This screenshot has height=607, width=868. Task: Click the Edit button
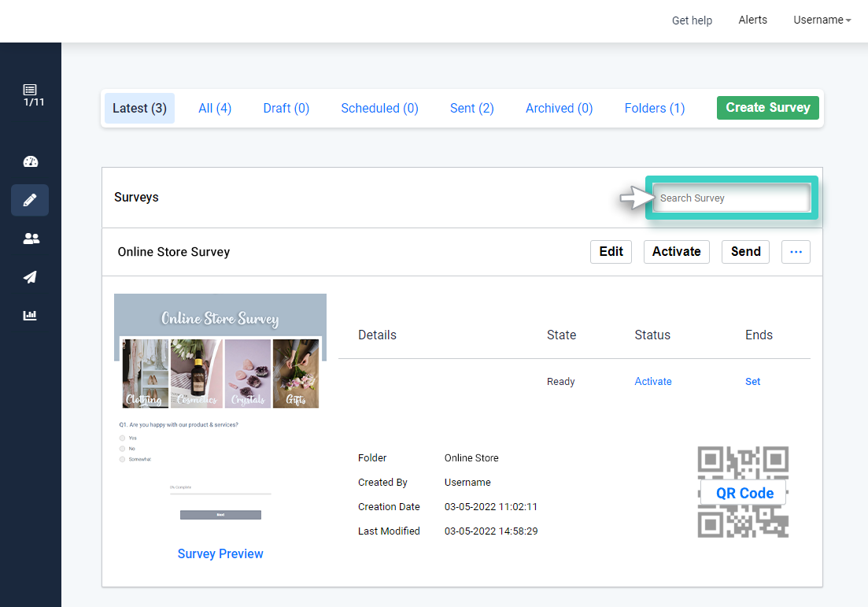611,252
